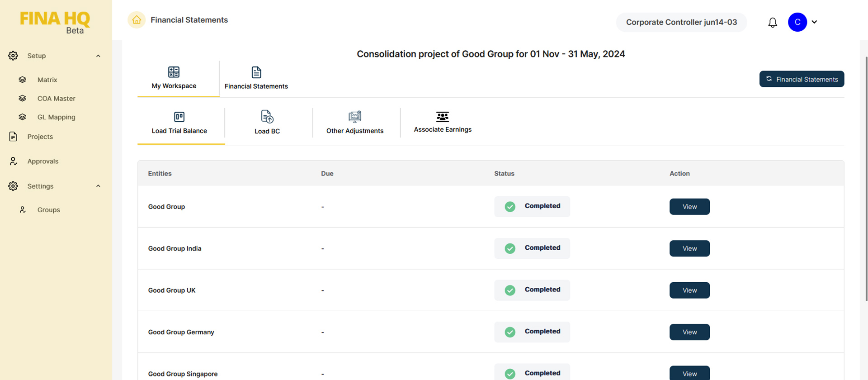Screen dimensions: 868x380
Task: Switch to the Financial Statements tab
Action: [256, 79]
